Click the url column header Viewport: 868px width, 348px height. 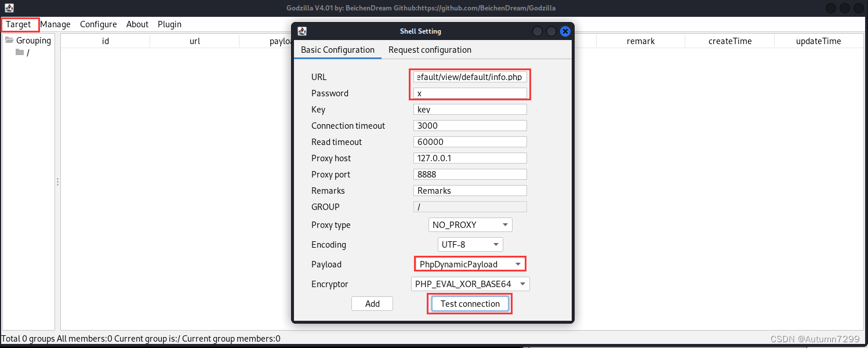195,41
